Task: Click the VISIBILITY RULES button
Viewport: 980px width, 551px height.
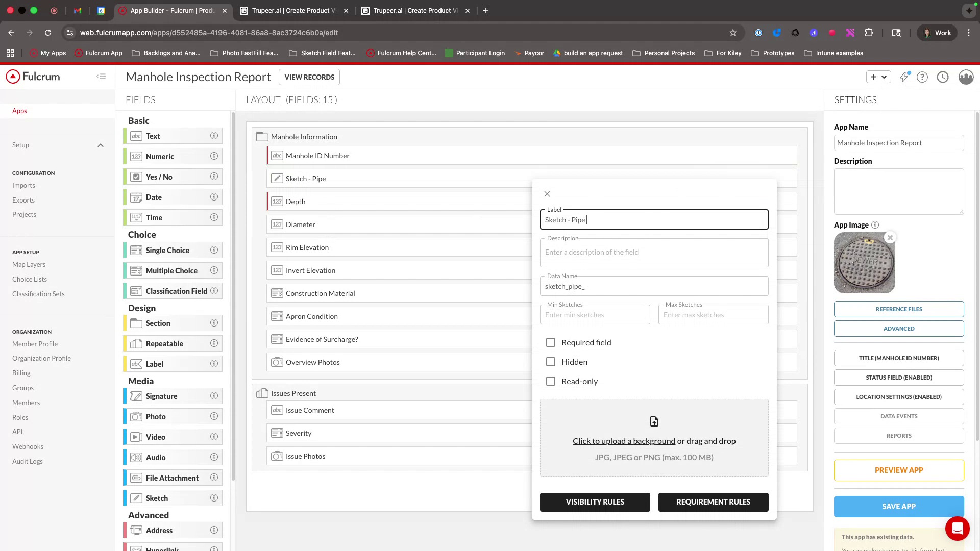Action: (595, 502)
